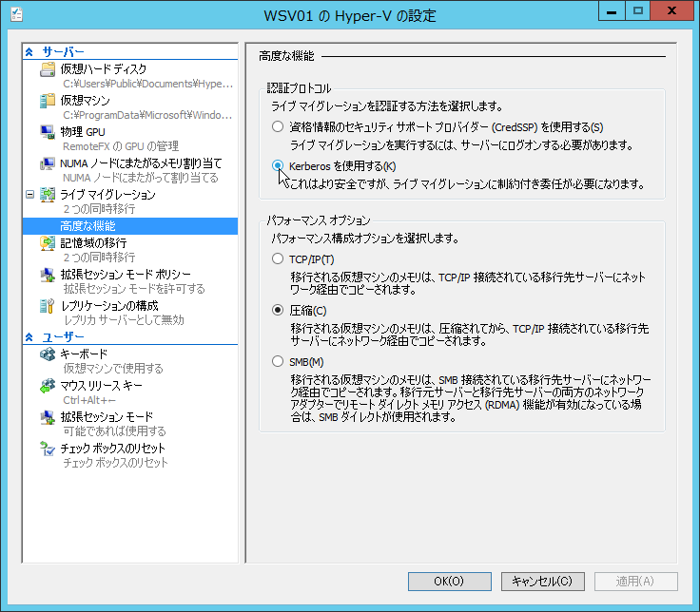Image resolution: width=700 pixels, height=612 pixels.
Task: Click the 仮想ハード ディスク folder icon
Action: tap(48, 69)
